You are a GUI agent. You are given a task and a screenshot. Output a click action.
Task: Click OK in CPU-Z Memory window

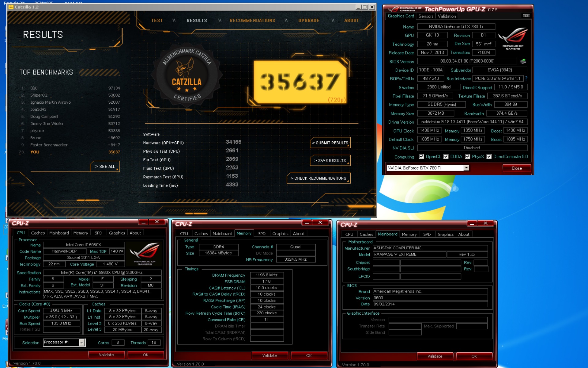click(x=309, y=355)
